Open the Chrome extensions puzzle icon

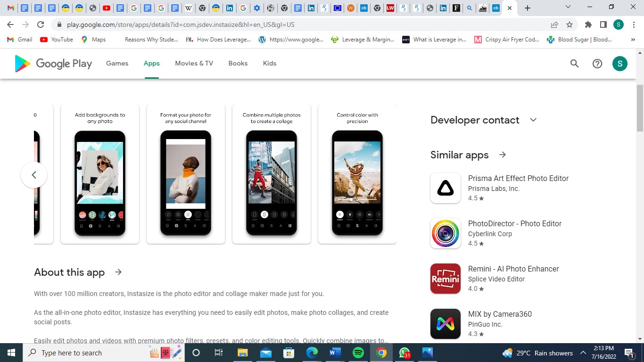588,25
